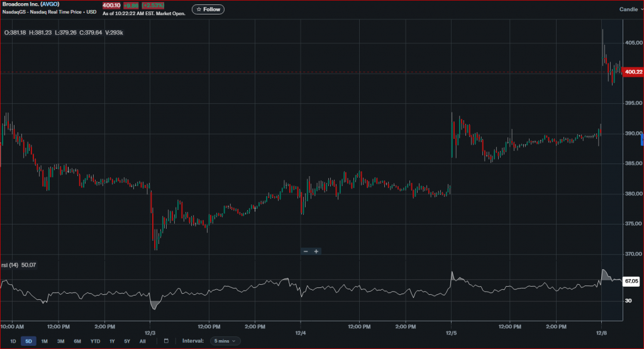Click the rsi (14) indicator label
This screenshot has height=349, width=644.
(11, 265)
